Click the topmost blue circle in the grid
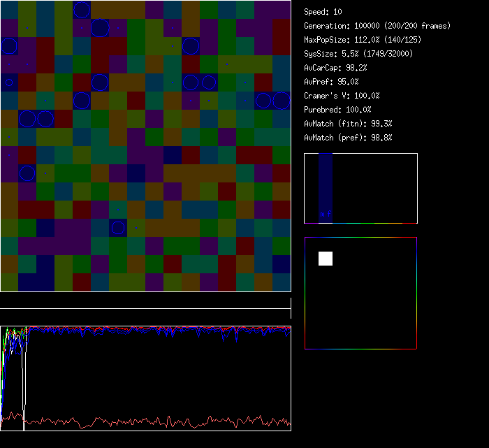Viewport: 489px width, 448px height. [x=82, y=9]
